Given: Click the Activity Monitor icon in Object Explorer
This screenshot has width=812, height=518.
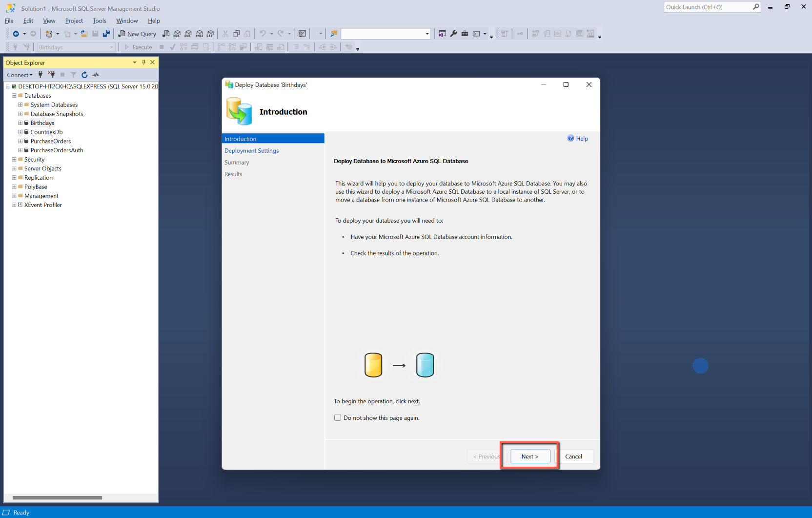Looking at the screenshot, I should [x=96, y=75].
